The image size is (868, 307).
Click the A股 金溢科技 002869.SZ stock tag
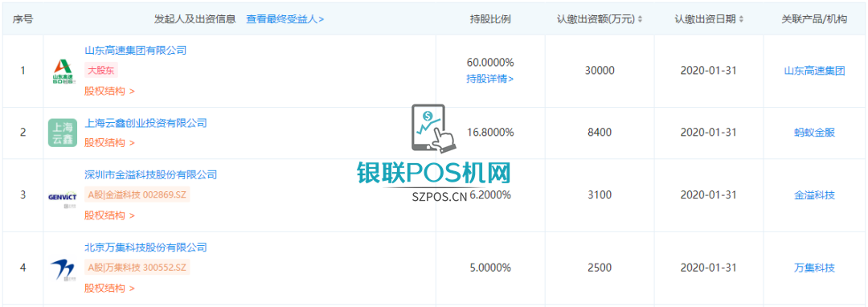(x=137, y=195)
